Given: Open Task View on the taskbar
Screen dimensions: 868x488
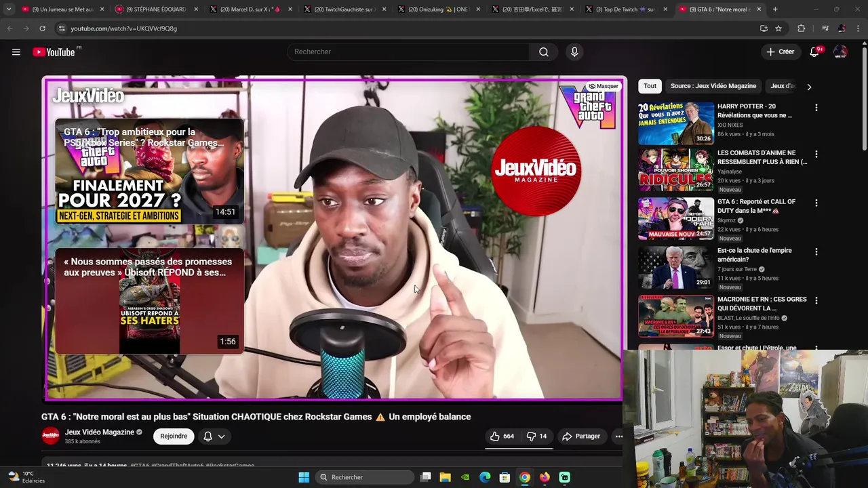Looking at the screenshot, I should pos(425,477).
